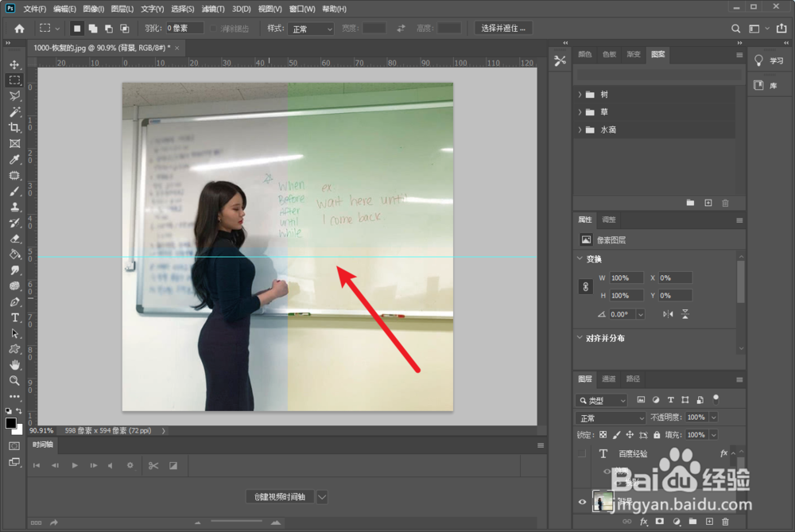The width and height of the screenshot is (795, 532).
Task: Click the 羽化 feather input field
Action: point(184,29)
